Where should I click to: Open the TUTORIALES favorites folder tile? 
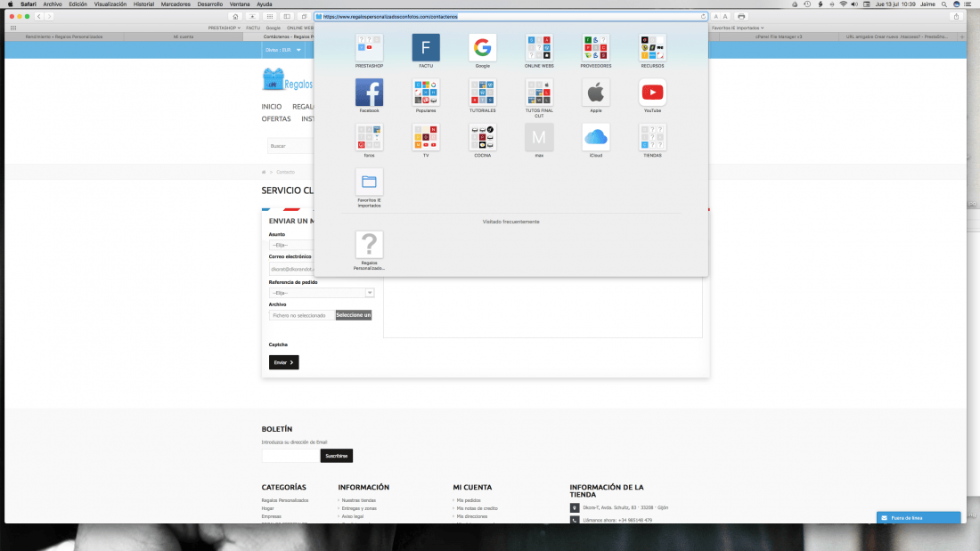[483, 93]
